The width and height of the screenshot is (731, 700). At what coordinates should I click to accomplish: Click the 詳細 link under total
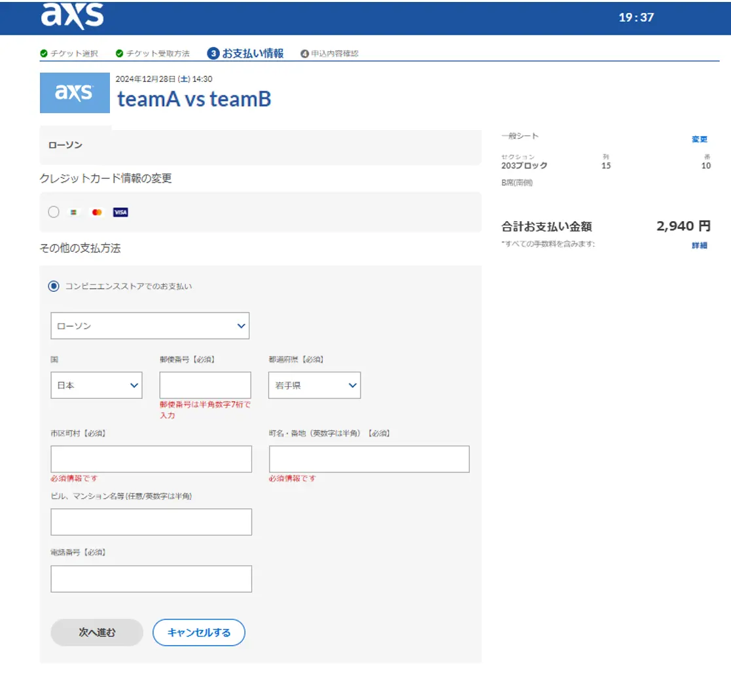700,245
